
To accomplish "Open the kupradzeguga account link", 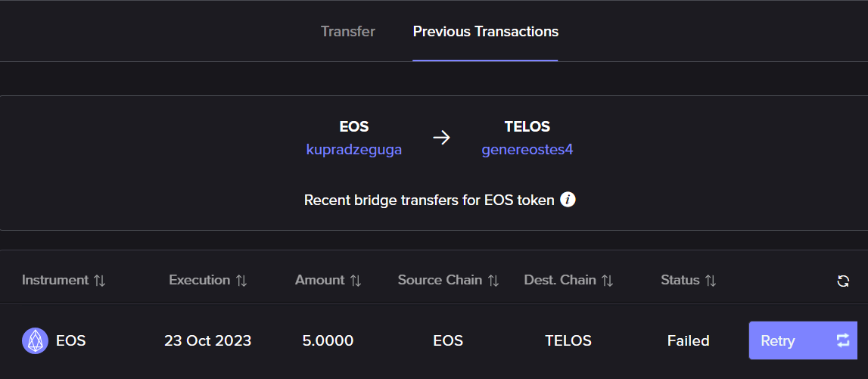I will click(353, 150).
